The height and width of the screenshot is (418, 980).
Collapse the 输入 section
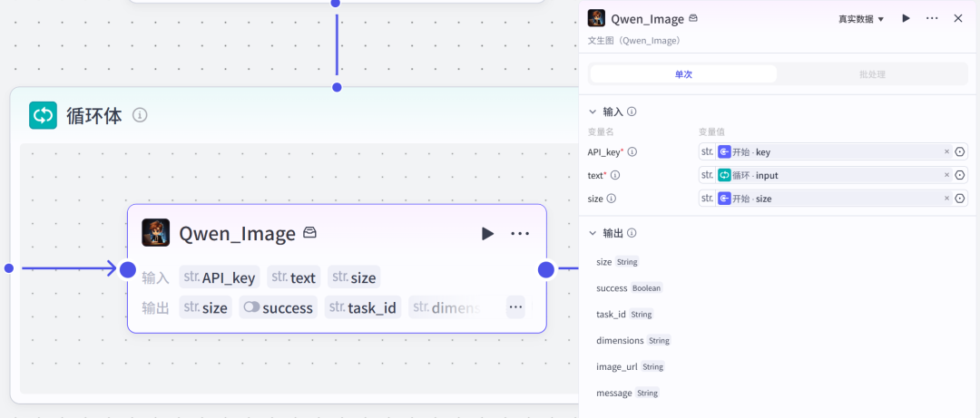tap(593, 112)
